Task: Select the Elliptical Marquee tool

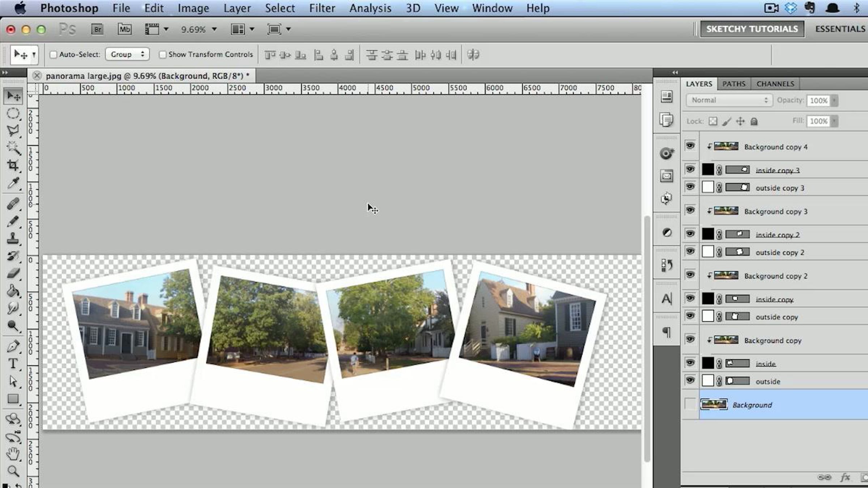Action: [x=13, y=114]
